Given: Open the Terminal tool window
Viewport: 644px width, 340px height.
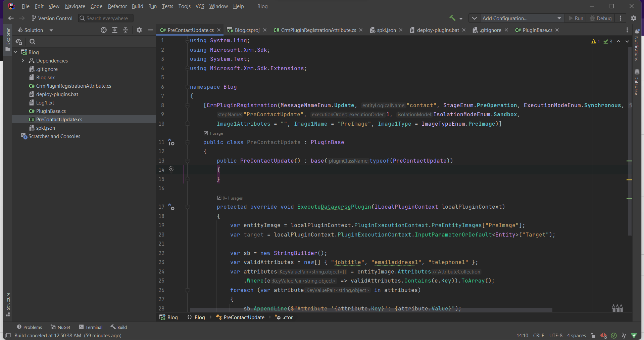Looking at the screenshot, I should (91, 327).
